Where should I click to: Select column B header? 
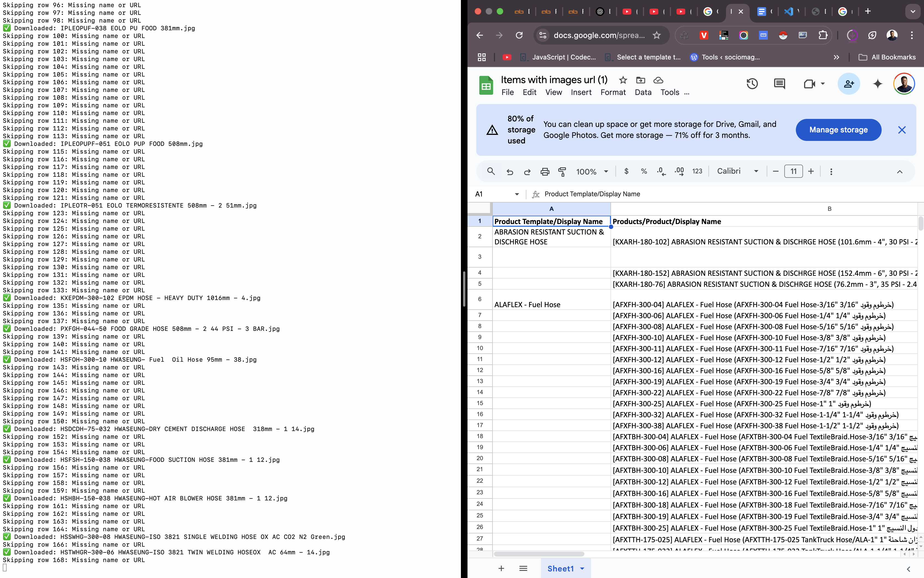coord(764,209)
